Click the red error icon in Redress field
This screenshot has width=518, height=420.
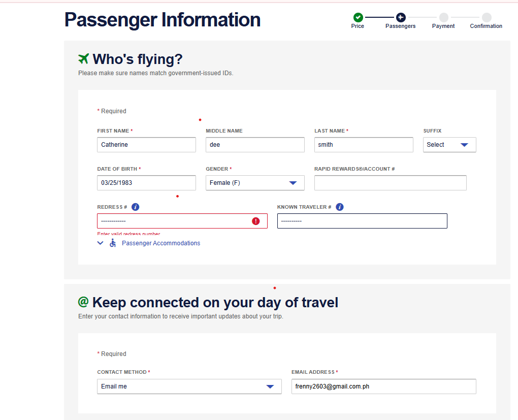point(256,221)
